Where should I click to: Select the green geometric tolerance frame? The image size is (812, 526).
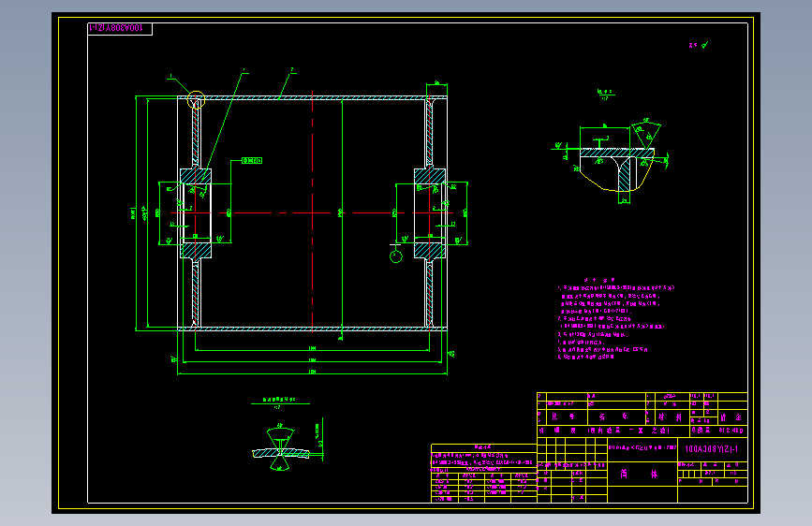click(252, 160)
